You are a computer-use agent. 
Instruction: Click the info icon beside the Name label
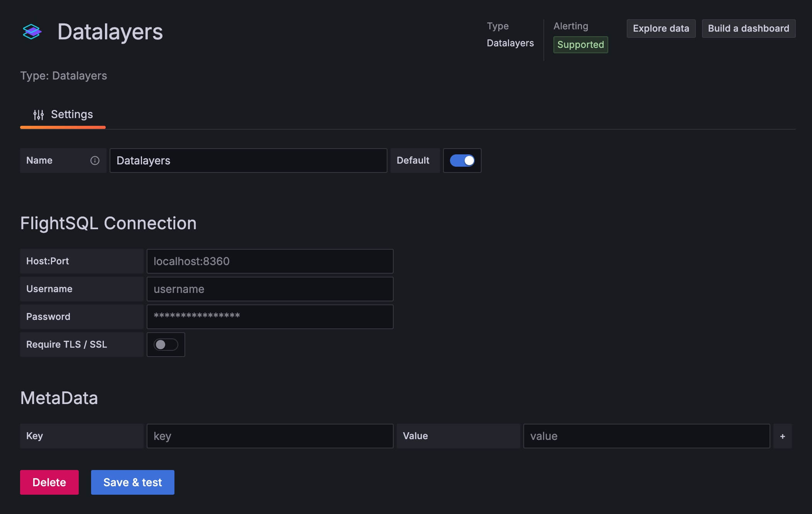pyautogui.click(x=95, y=161)
